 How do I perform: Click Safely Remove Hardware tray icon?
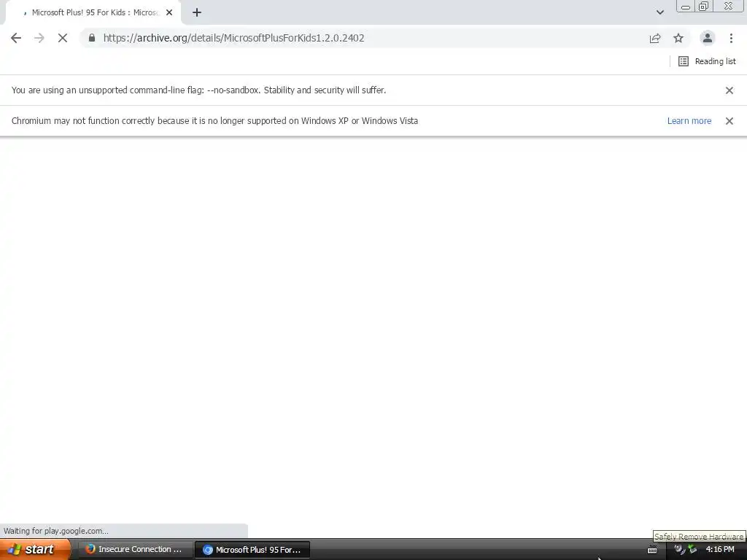pyautogui.click(x=692, y=550)
